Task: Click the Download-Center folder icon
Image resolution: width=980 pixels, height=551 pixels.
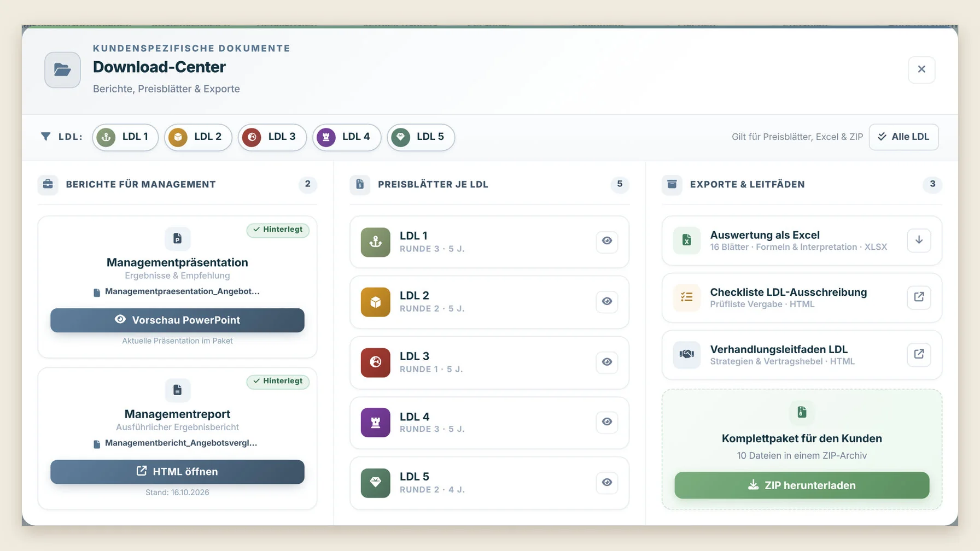Action: pos(62,69)
